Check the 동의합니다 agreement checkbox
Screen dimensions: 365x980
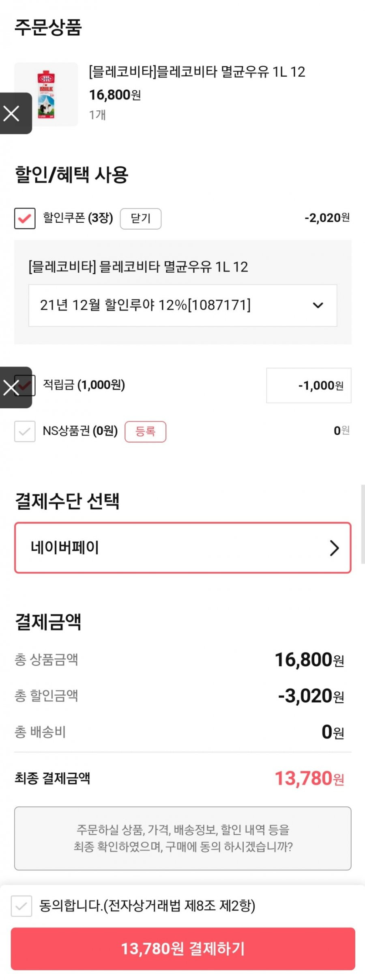click(x=21, y=906)
